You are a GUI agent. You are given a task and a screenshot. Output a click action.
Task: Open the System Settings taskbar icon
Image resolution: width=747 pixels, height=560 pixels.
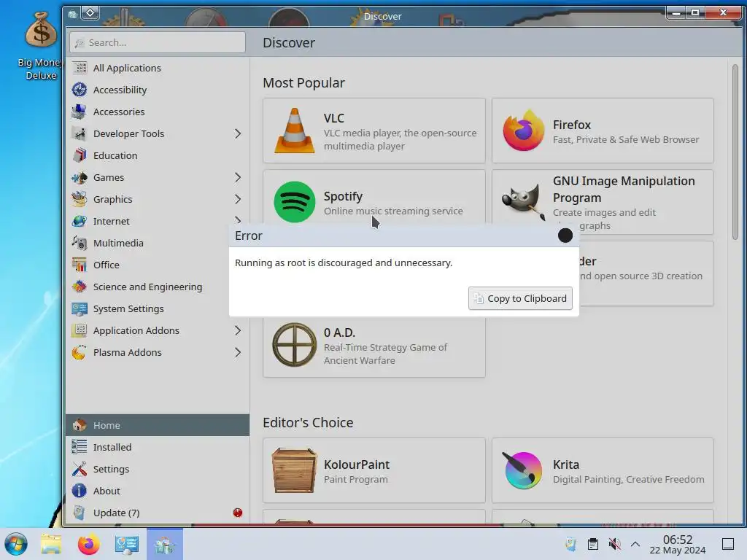coord(127,544)
